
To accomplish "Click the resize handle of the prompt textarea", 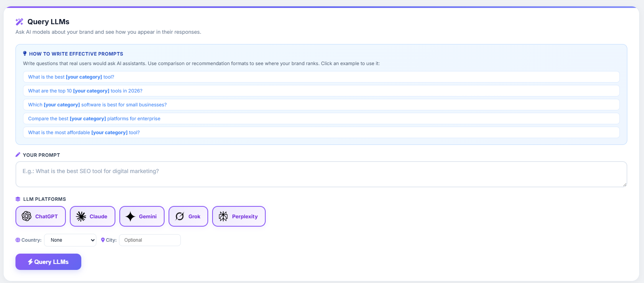I will click(x=625, y=185).
